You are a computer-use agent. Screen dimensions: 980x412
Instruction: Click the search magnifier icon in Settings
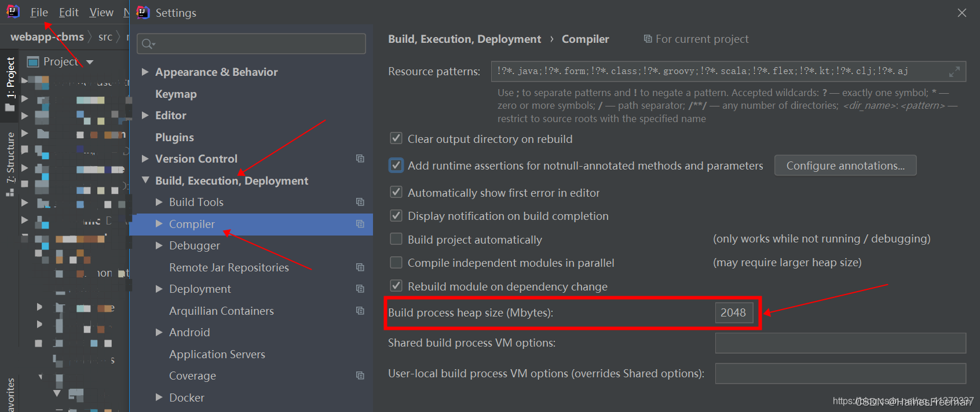point(147,43)
